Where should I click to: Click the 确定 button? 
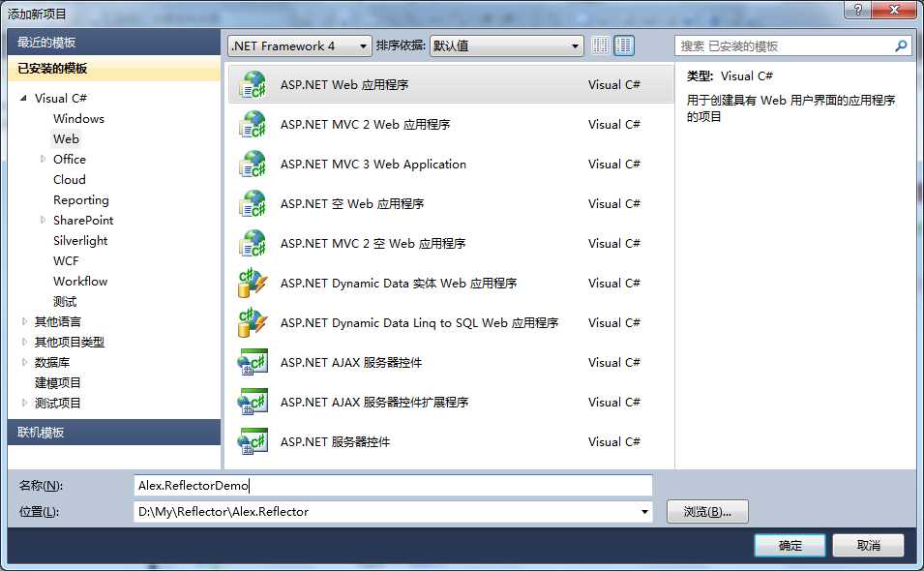tap(790, 546)
